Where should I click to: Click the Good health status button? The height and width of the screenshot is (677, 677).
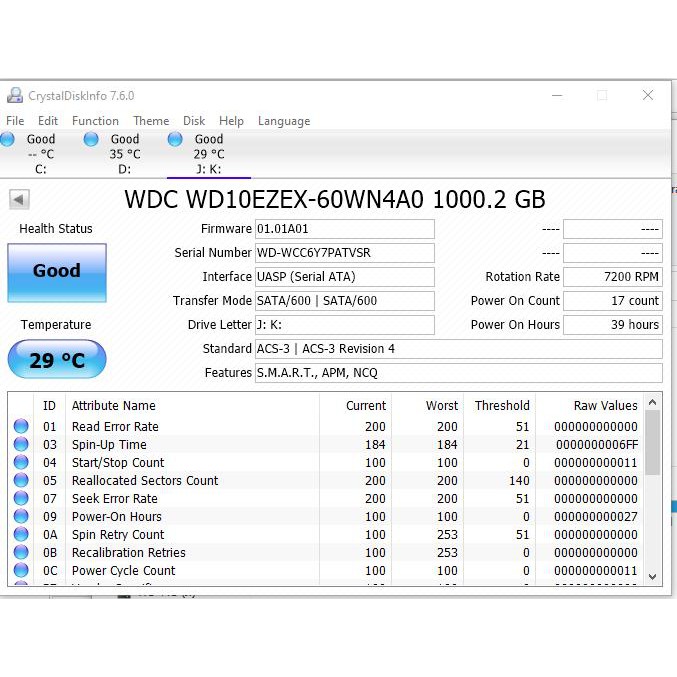click(57, 272)
